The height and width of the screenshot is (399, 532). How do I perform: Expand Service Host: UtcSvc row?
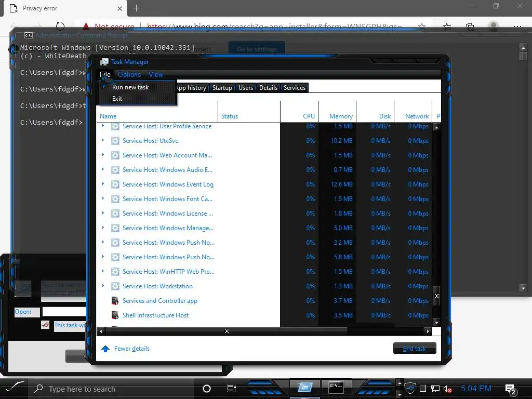click(103, 140)
